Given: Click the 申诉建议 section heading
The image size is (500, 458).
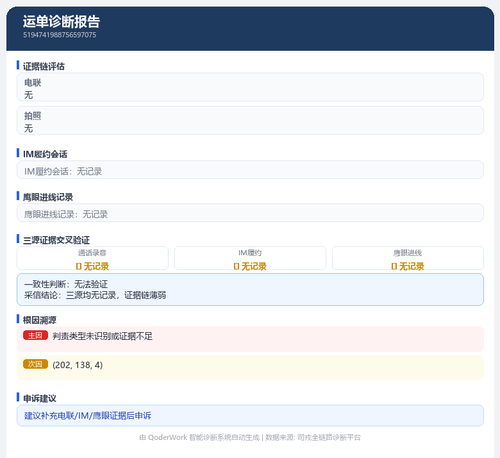Looking at the screenshot, I should (x=39, y=398).
